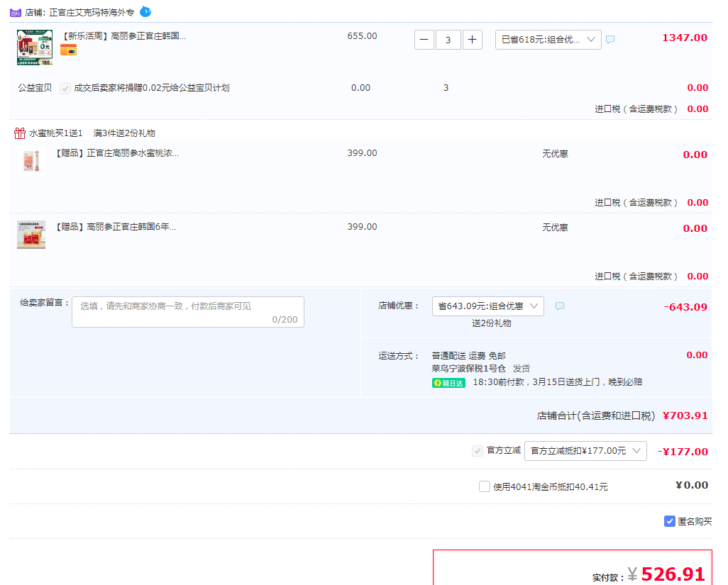Toggle the 官方立减 checkbox
This screenshot has width=728, height=585.
478,451
